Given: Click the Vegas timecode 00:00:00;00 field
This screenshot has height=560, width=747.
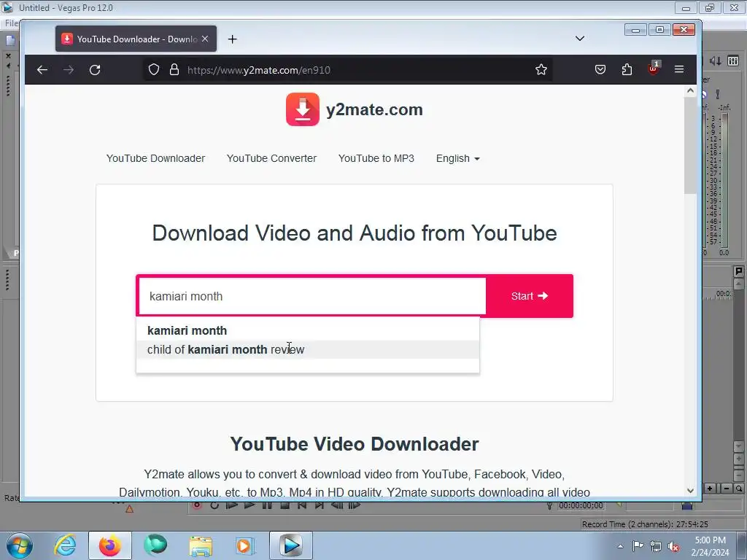Looking at the screenshot, I should coord(581,505).
